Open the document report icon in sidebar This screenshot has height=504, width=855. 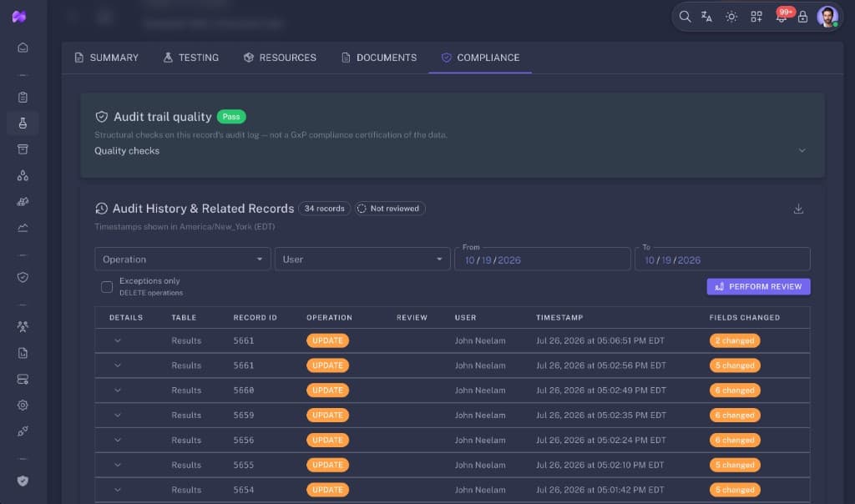23,353
